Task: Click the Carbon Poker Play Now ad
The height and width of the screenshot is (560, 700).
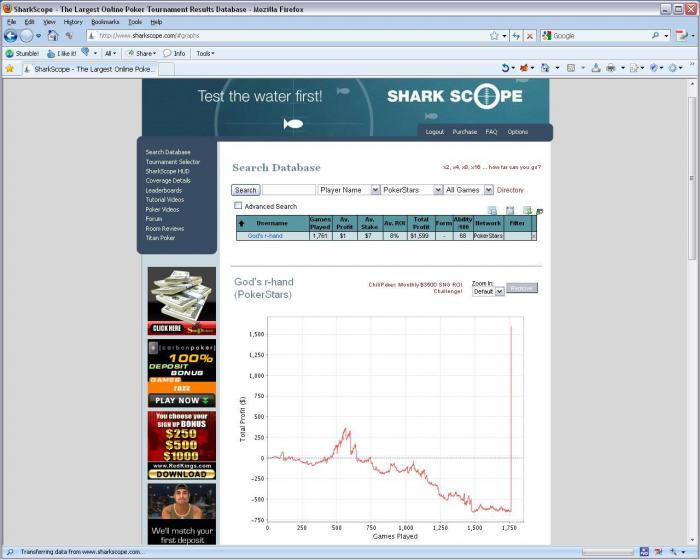Action: [x=182, y=373]
